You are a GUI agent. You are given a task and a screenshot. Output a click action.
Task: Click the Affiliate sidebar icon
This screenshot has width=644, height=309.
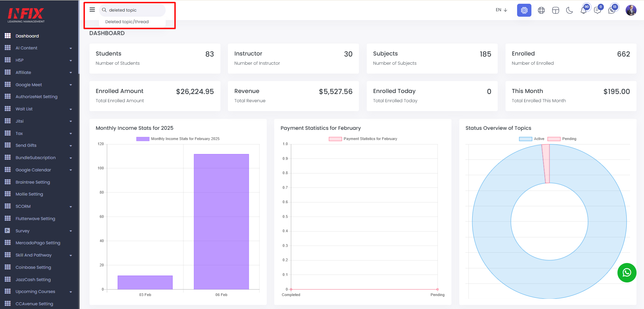[x=8, y=72]
